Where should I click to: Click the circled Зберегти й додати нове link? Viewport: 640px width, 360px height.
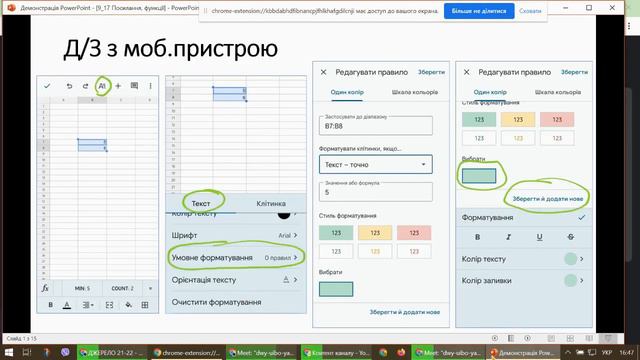(x=548, y=199)
